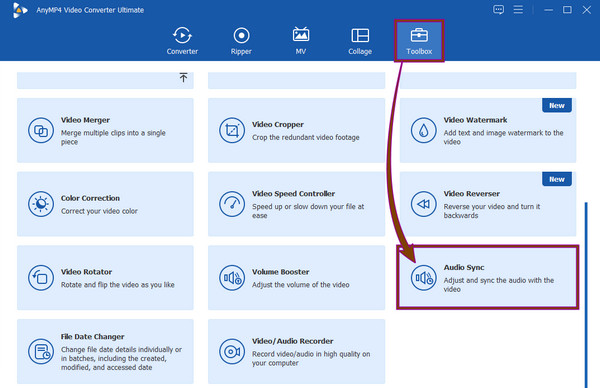Click 'Crop the redundant video footage' text
Screen dimensions: 600x388
click(305, 137)
